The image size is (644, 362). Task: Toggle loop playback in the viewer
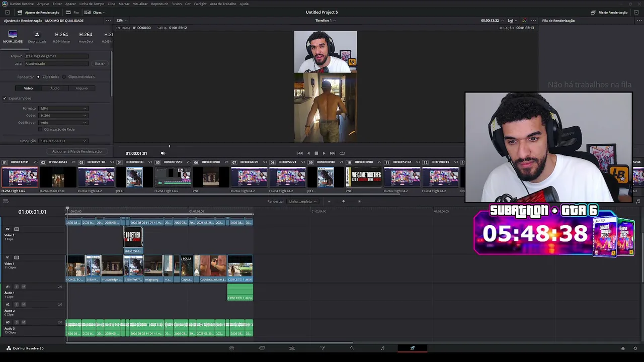tap(342, 153)
